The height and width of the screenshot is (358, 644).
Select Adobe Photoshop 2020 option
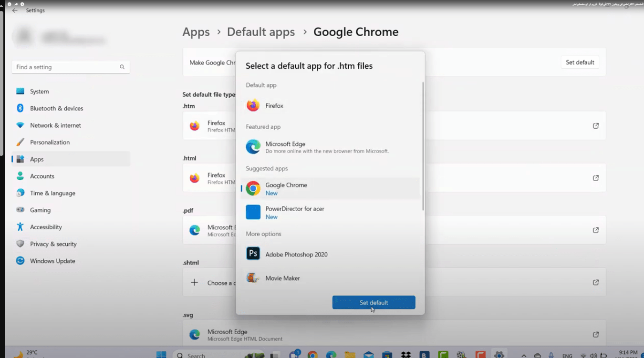coord(330,254)
